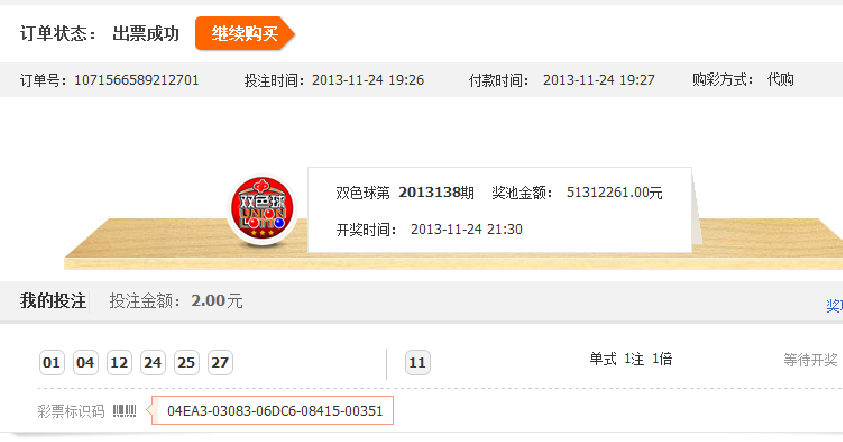
Task: Click the barcode icon beside 彩票标识码
Action: coord(125,411)
